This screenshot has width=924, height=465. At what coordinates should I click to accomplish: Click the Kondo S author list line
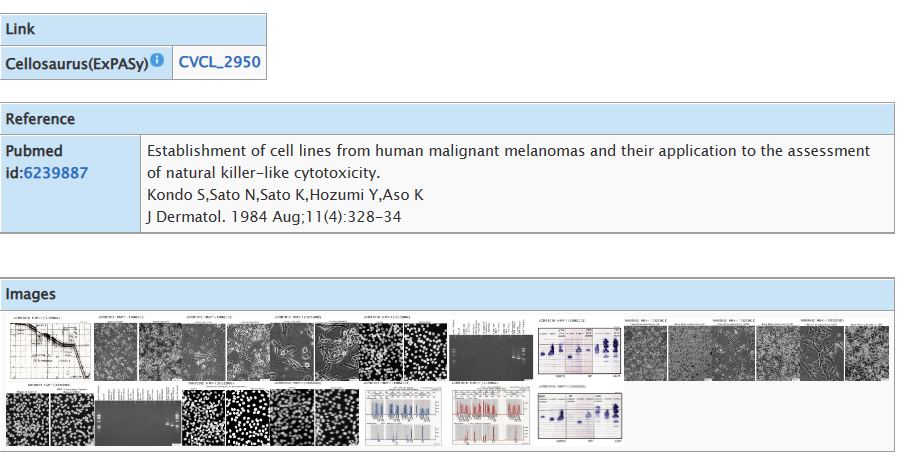(x=285, y=195)
